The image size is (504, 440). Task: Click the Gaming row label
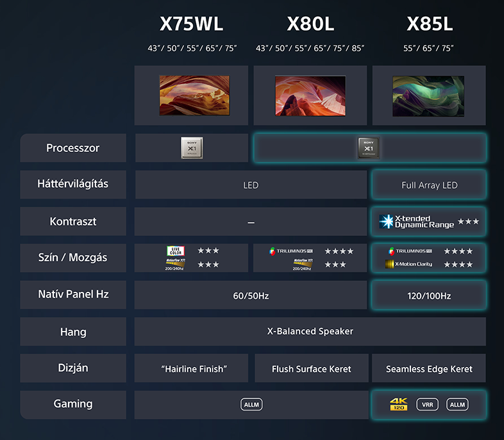[73, 404]
